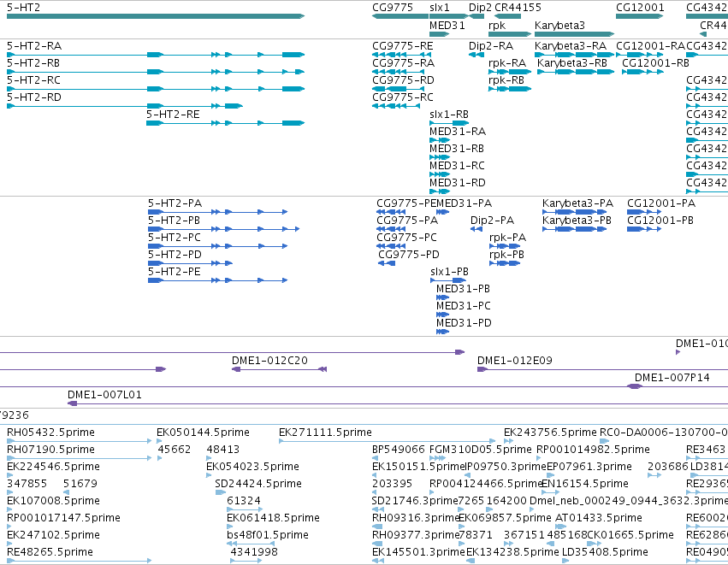Select the rpk gene label

497,26
